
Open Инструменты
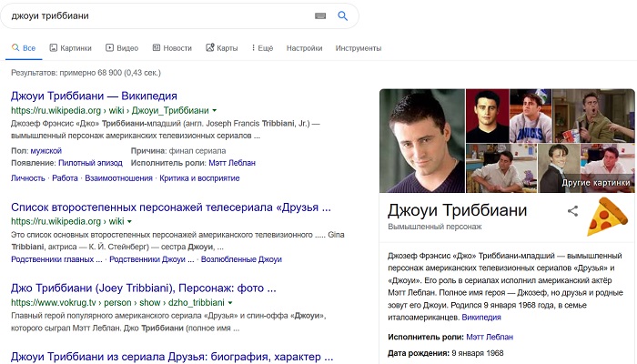[x=359, y=48]
